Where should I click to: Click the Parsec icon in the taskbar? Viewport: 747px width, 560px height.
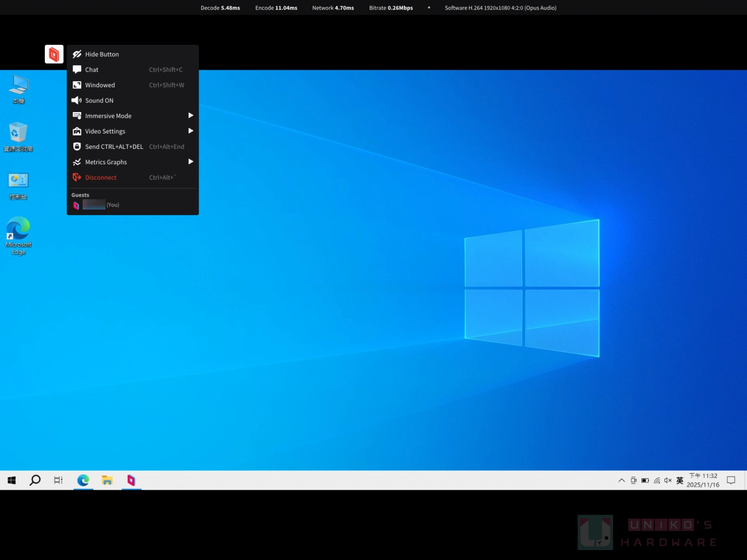(x=131, y=480)
